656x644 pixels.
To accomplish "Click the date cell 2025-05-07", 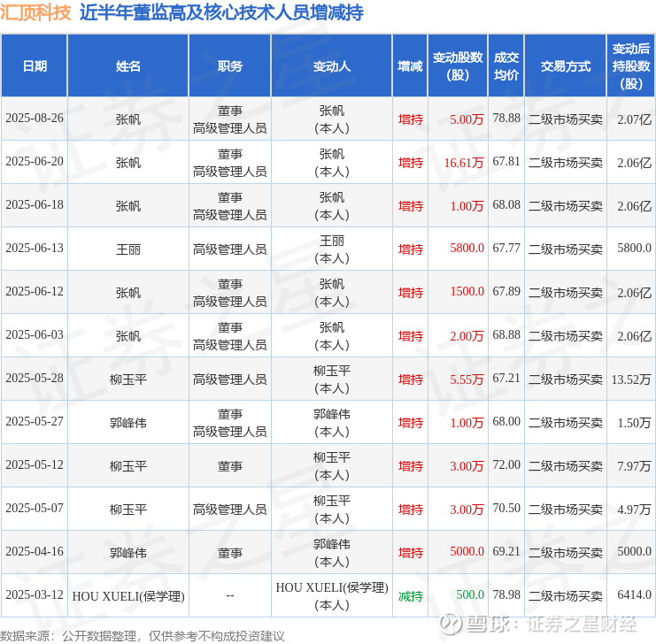I will pyautogui.click(x=35, y=508).
